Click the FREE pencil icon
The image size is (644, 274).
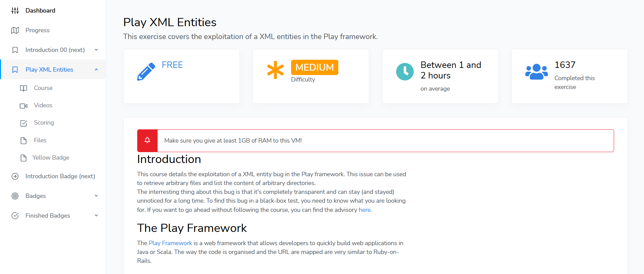(146, 72)
